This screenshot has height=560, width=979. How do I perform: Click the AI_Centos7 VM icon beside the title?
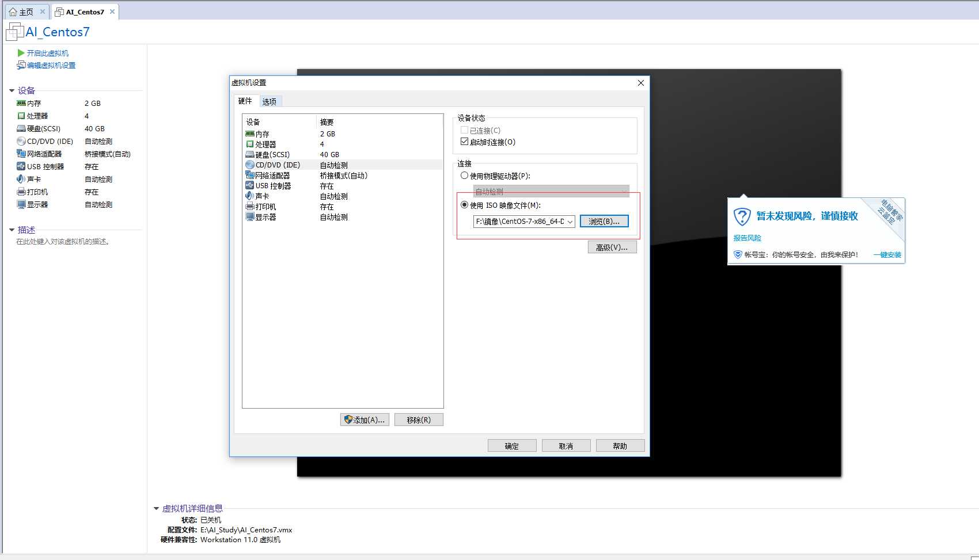pyautogui.click(x=14, y=32)
